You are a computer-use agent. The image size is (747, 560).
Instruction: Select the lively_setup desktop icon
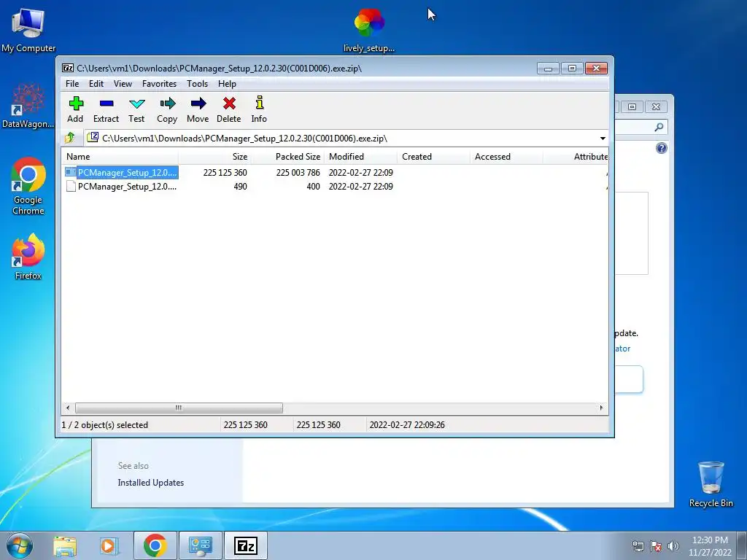pyautogui.click(x=369, y=30)
